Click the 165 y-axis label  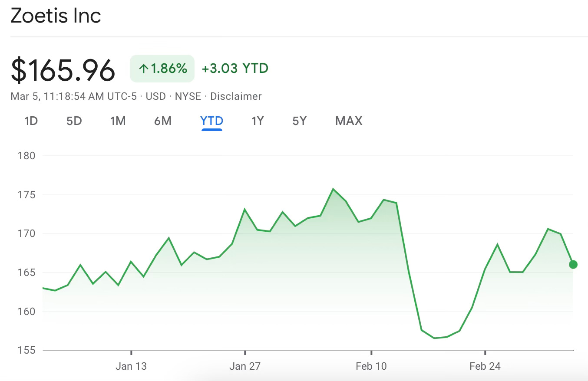point(26,273)
